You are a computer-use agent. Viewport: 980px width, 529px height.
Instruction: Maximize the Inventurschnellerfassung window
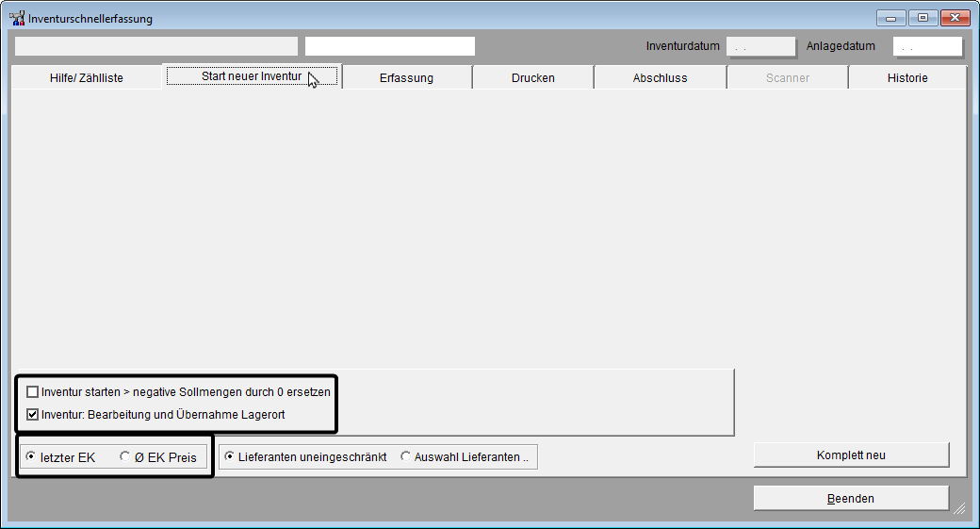(x=923, y=18)
